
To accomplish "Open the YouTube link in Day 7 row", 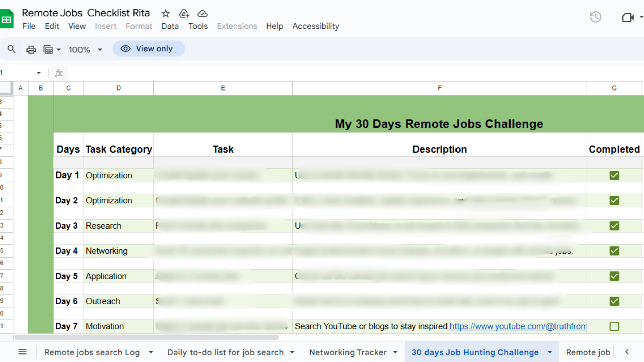I will [518, 326].
